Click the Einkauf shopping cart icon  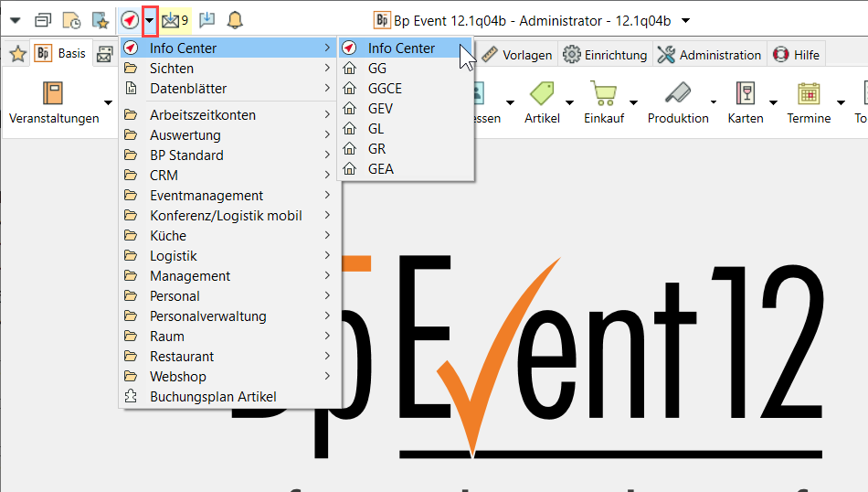point(603,94)
